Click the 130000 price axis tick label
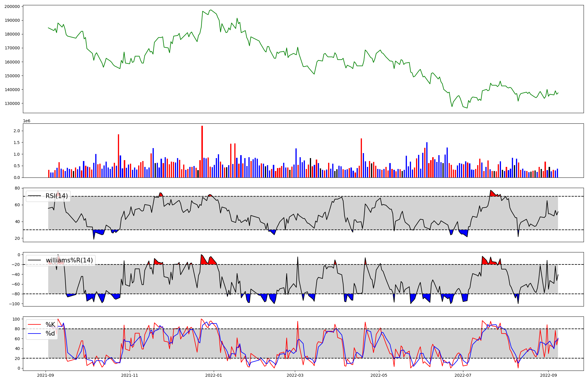The image size is (588, 382). click(x=12, y=103)
